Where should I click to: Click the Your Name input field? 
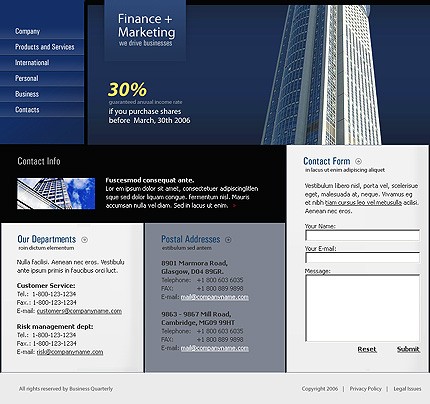[362, 235]
